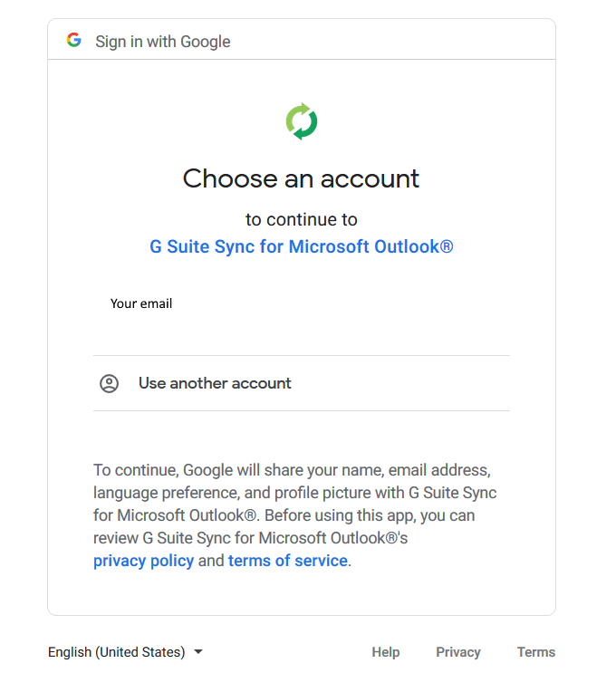This screenshot has width=616, height=673.
Task: Open the English (United States) language menu
Action: coord(117,652)
